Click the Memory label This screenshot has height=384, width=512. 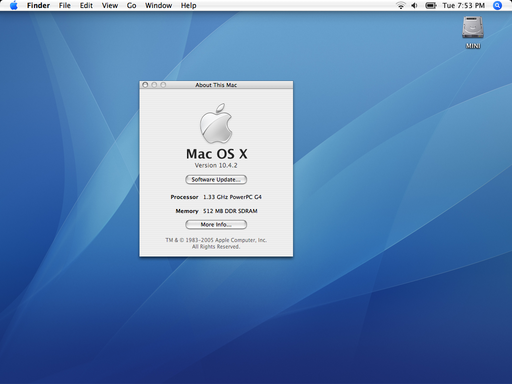(x=187, y=211)
